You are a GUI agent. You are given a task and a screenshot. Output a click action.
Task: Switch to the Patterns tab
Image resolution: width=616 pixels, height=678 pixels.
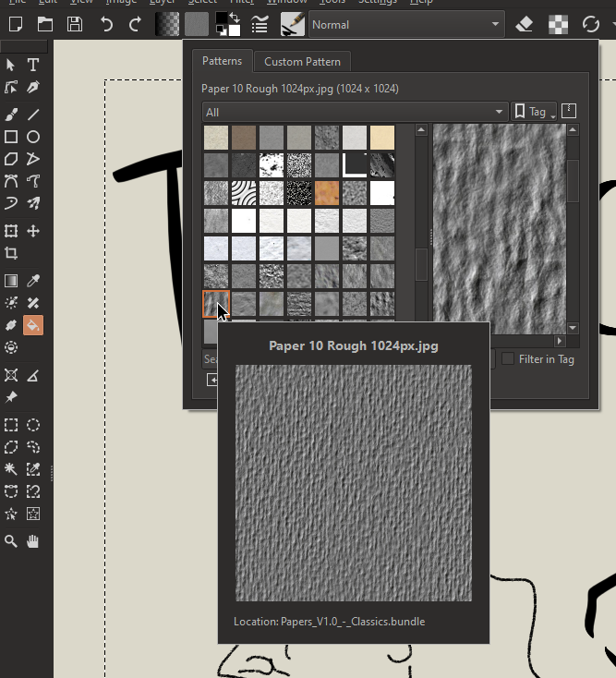tap(222, 61)
